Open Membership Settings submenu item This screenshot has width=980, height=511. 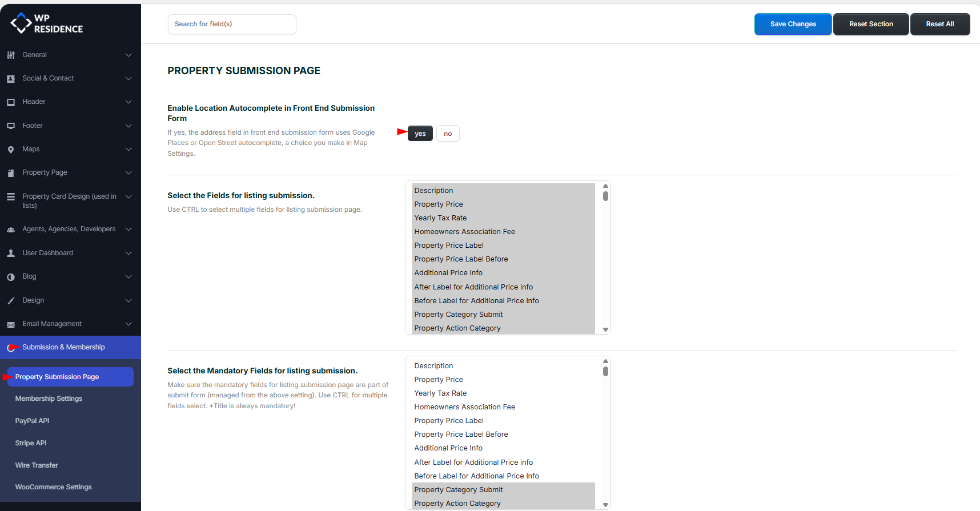tap(49, 399)
